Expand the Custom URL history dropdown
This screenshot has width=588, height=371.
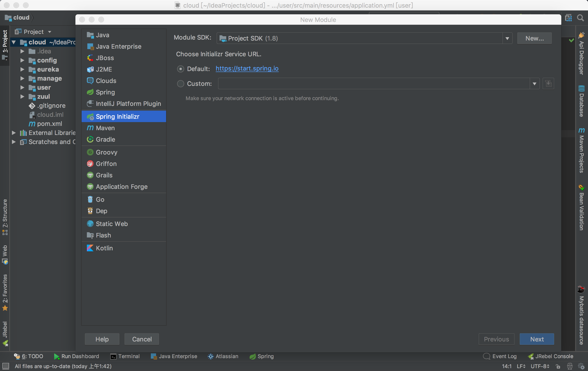[x=534, y=84]
